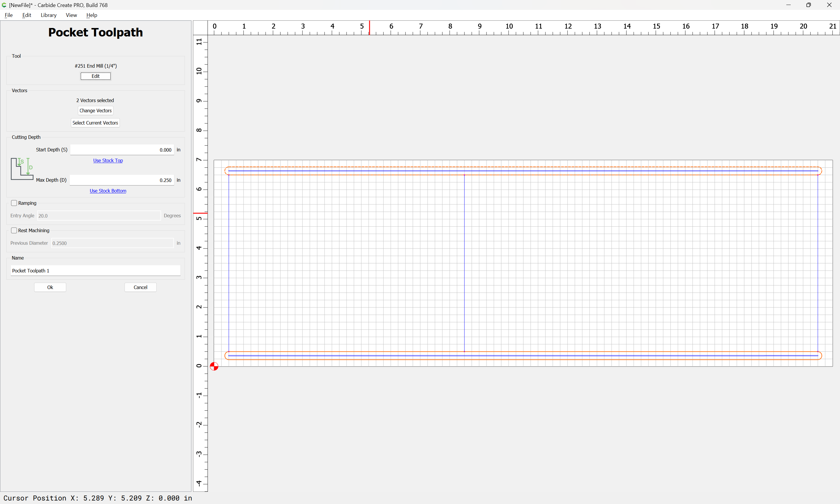Open the File menu
Image resolution: width=840 pixels, height=504 pixels.
point(8,15)
